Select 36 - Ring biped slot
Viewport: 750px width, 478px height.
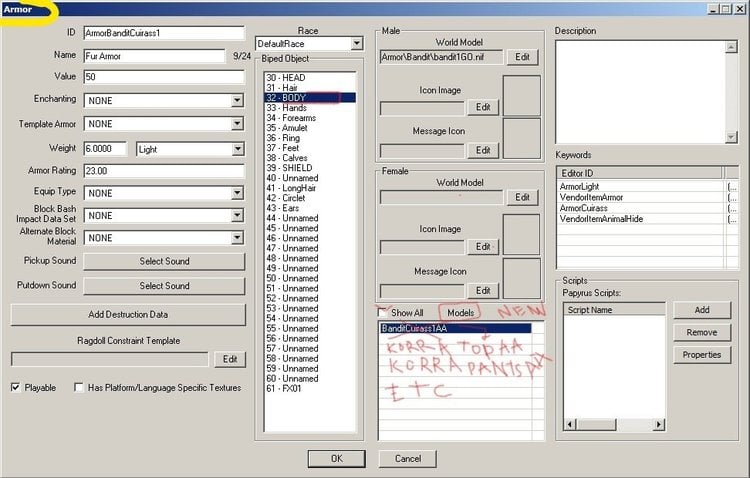(x=310, y=138)
